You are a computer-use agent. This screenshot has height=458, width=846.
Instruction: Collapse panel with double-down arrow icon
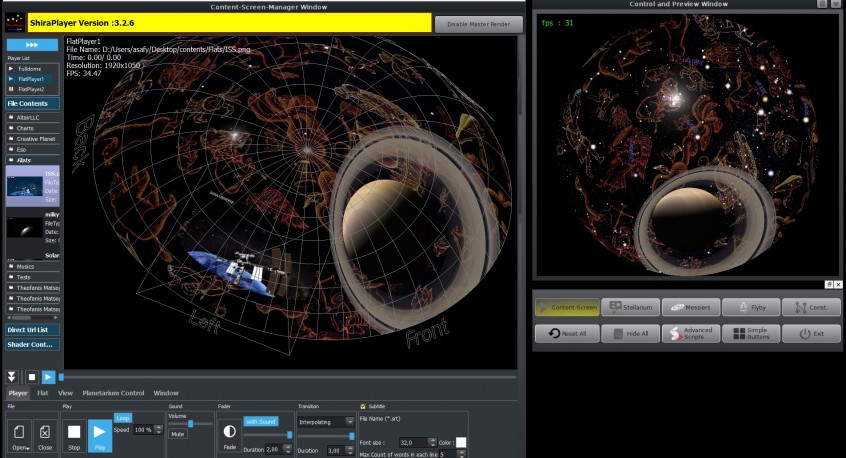coord(12,377)
